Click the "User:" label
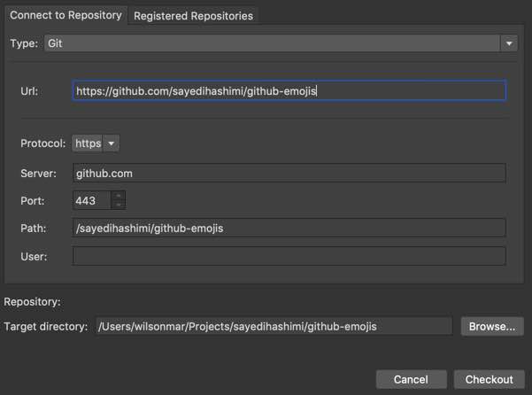Image resolution: width=532 pixels, height=395 pixels. click(x=34, y=257)
